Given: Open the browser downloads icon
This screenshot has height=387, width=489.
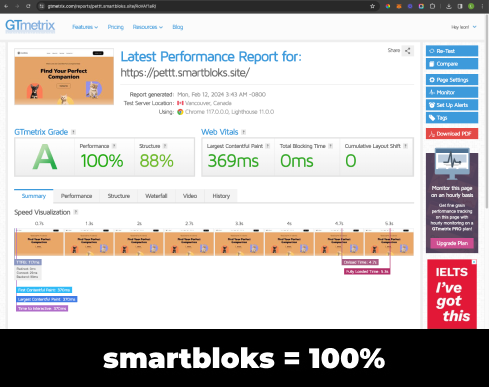Looking at the screenshot, I should click(449, 6).
